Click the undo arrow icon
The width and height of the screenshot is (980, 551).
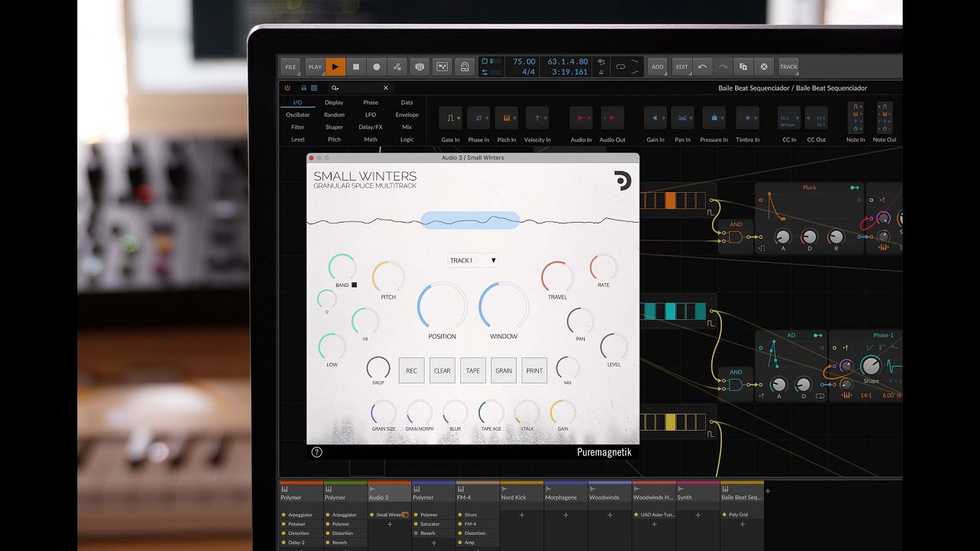[x=703, y=67]
